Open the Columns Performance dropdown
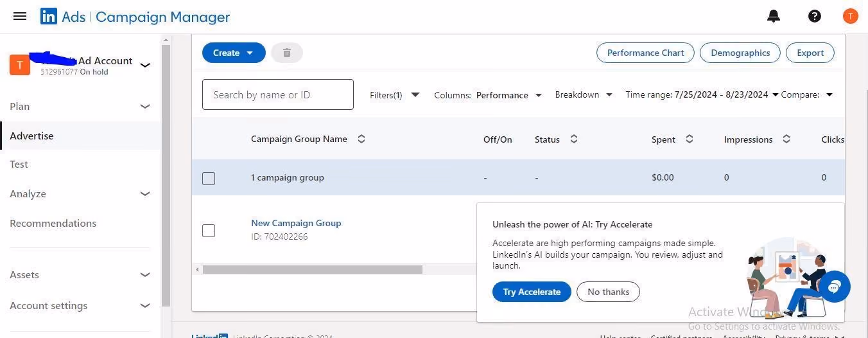Viewport: 868px width, 338px height. pyautogui.click(x=488, y=95)
